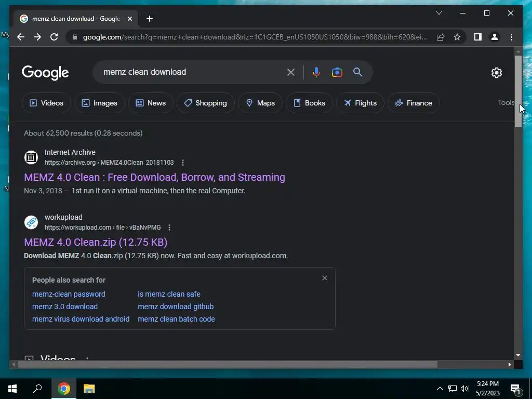Click the Internet Archive favicon
532x399 pixels.
[x=31, y=157]
